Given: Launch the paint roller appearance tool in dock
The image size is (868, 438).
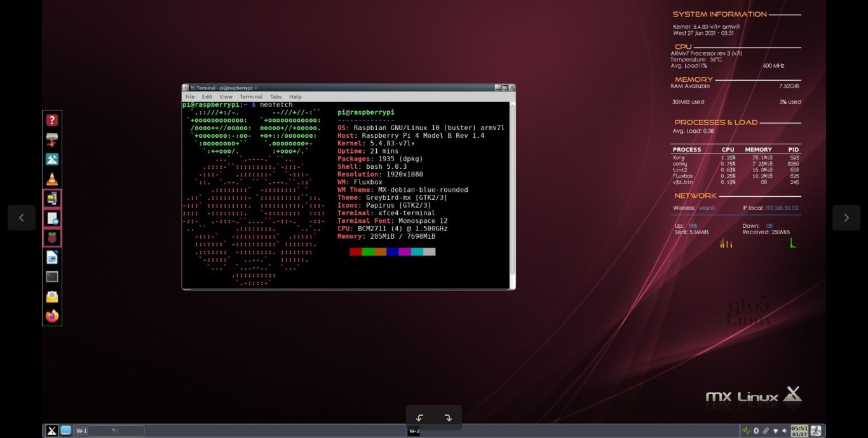Looking at the screenshot, I should pyautogui.click(x=52, y=140).
